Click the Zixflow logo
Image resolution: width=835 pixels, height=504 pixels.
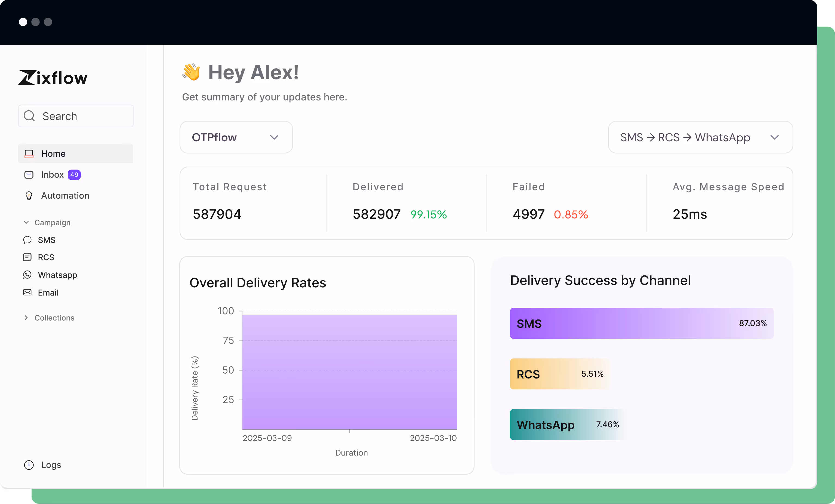pyautogui.click(x=53, y=78)
